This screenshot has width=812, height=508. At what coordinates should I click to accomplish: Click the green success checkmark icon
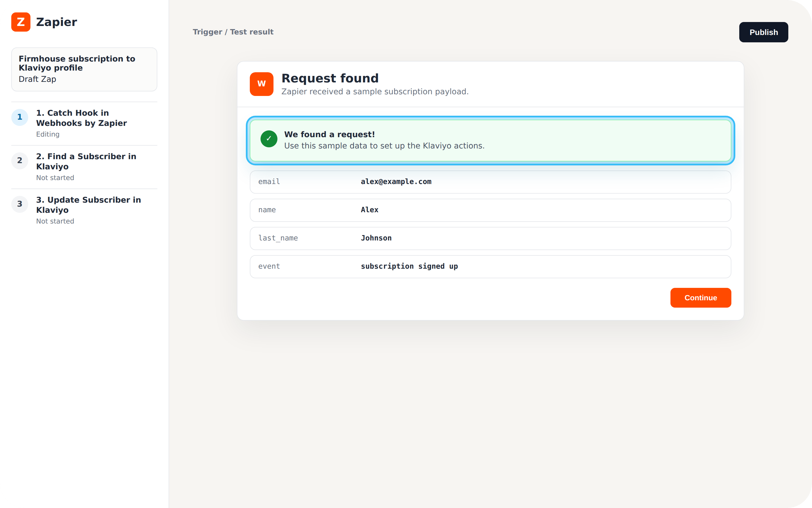pyautogui.click(x=269, y=139)
